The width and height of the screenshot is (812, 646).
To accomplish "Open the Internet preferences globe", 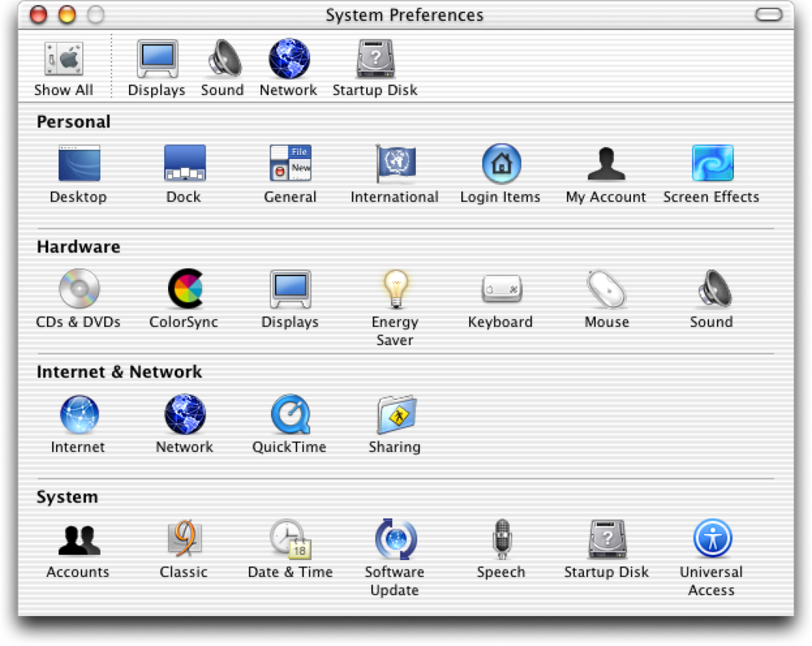I will [x=79, y=414].
